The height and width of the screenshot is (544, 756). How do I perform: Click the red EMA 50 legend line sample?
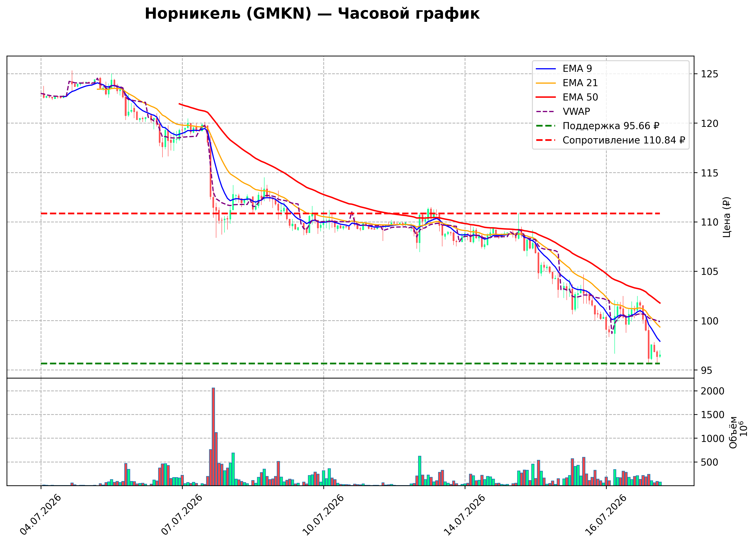coord(546,97)
